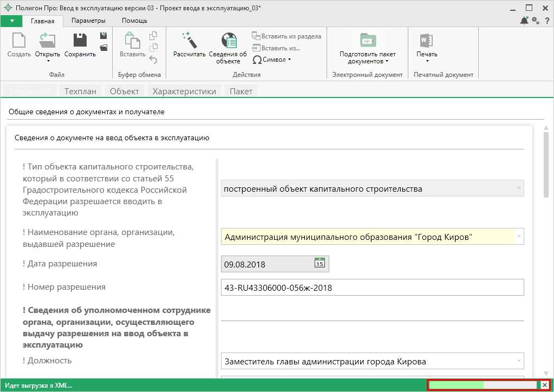
Task: Open Наименование органа combo box list
Action: pos(519,237)
